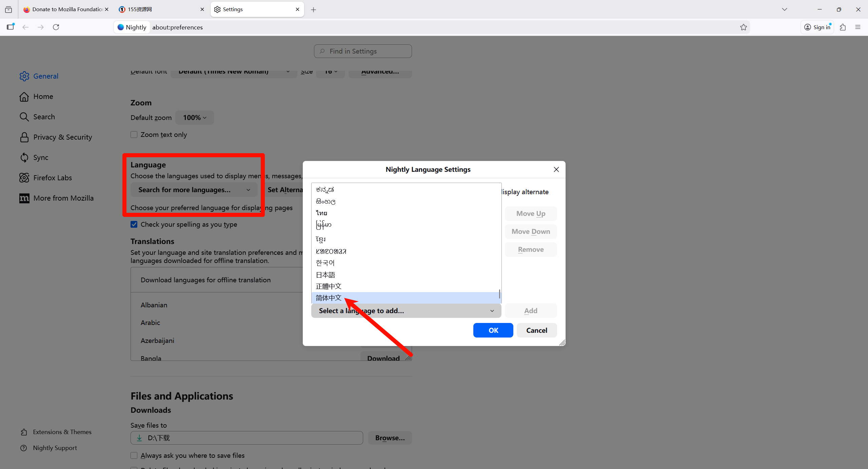
Task: Open the Extensions puzzle icon in toolbar
Action: click(843, 27)
